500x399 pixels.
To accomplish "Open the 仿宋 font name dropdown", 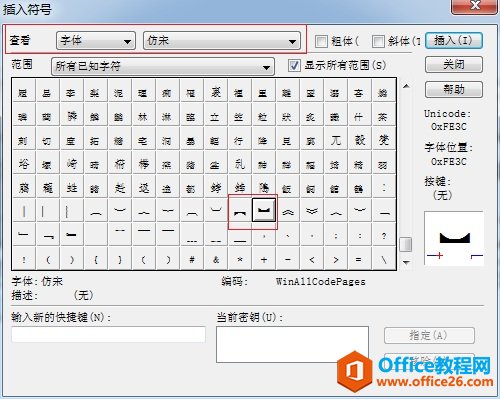I will [222, 41].
